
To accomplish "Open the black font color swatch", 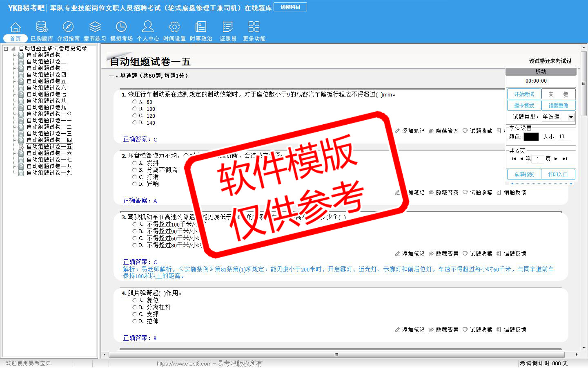I will [531, 137].
